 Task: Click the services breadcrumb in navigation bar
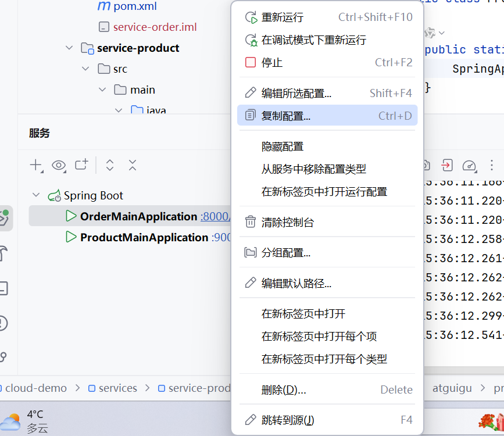[117, 388]
